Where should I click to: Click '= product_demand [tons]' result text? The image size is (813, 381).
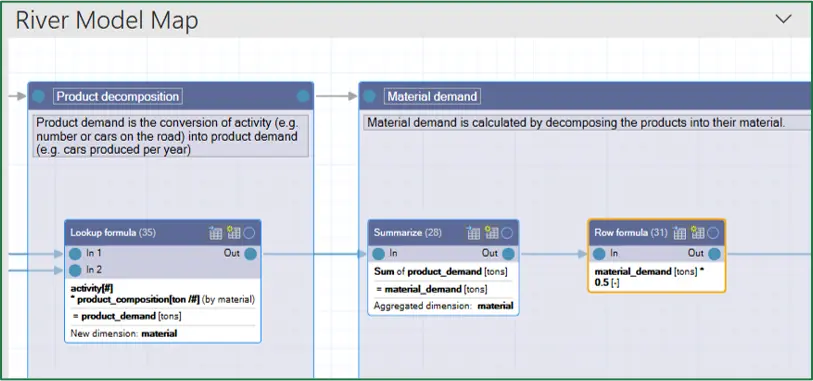(x=126, y=316)
